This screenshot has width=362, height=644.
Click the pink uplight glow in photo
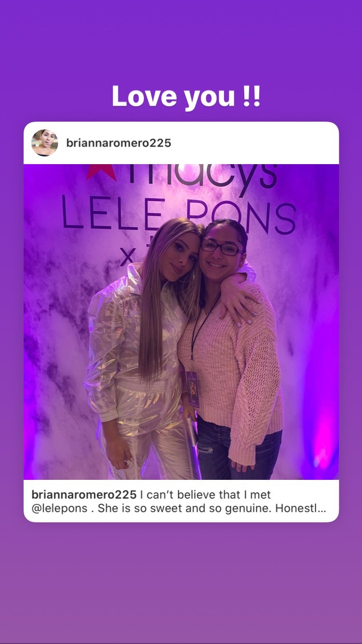(320, 449)
